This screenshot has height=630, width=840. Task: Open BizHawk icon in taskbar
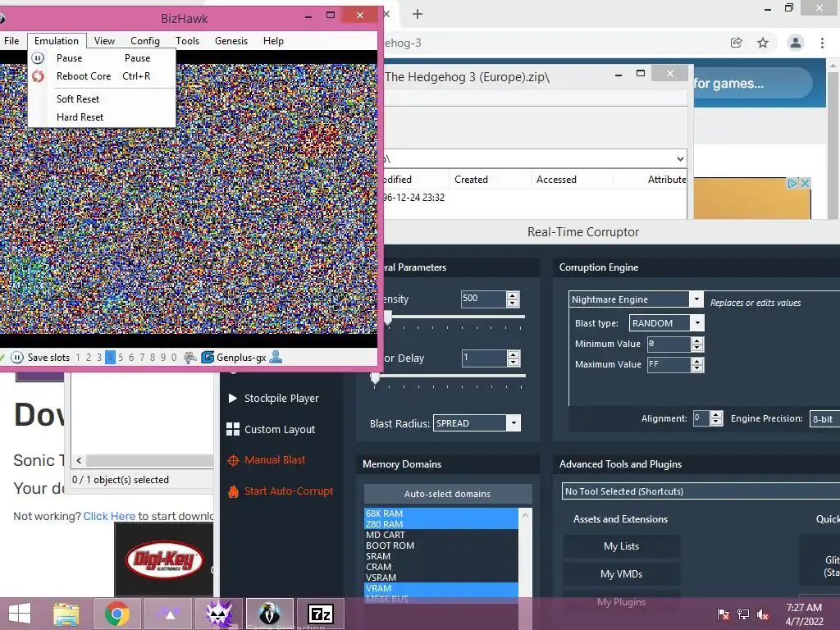pos(269,614)
